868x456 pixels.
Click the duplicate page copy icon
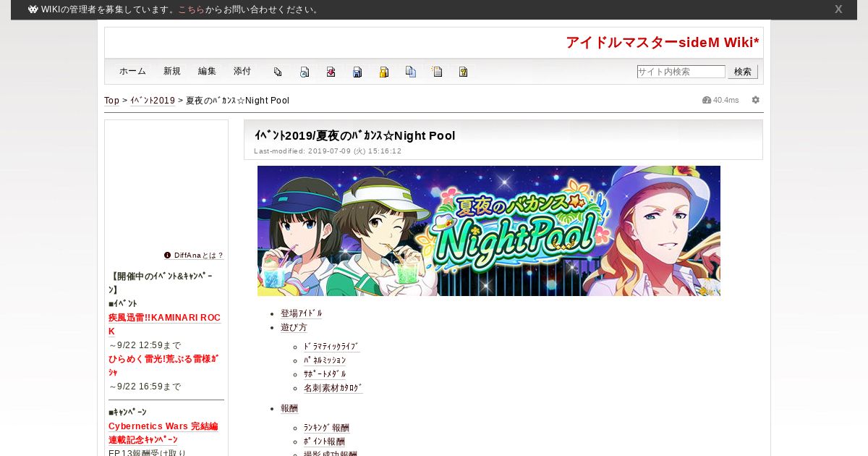(x=411, y=72)
